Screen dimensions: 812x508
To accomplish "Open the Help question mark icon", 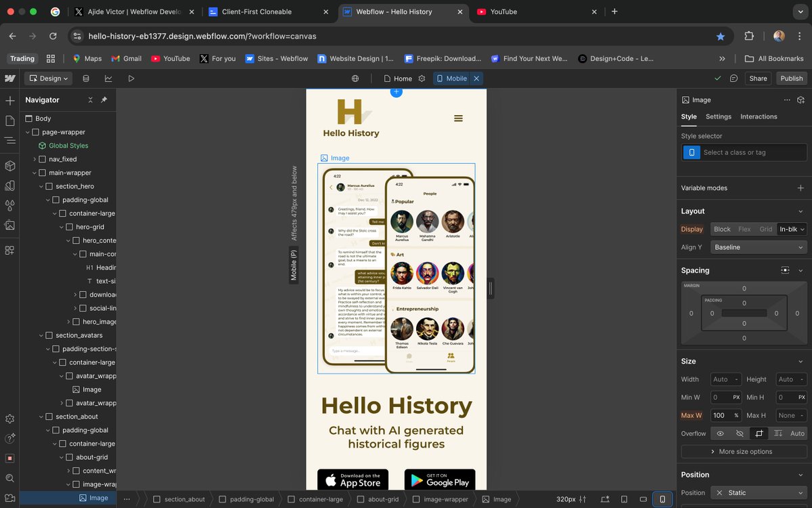I will (10, 439).
